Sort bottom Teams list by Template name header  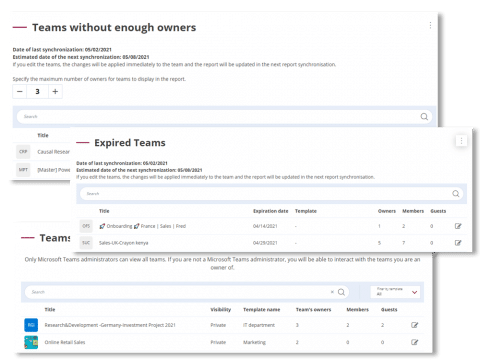262,310
